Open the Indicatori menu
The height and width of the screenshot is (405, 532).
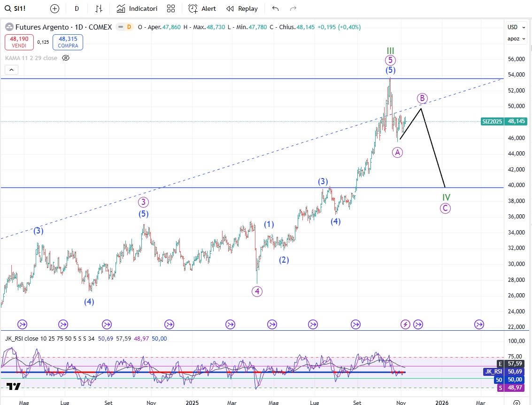click(137, 8)
